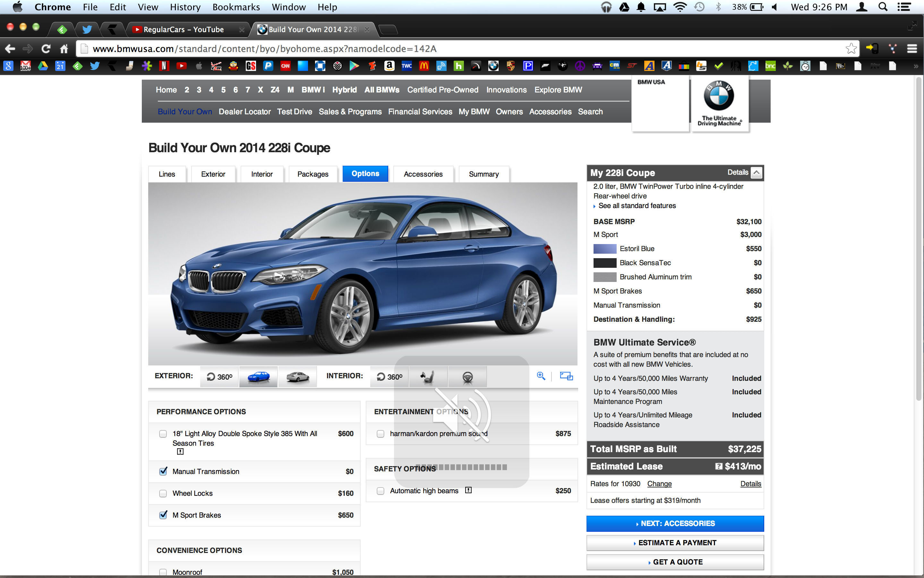Viewport: 924px width, 578px height.
Task: Click the Brushed Aluminum trim swatch
Action: click(x=605, y=277)
